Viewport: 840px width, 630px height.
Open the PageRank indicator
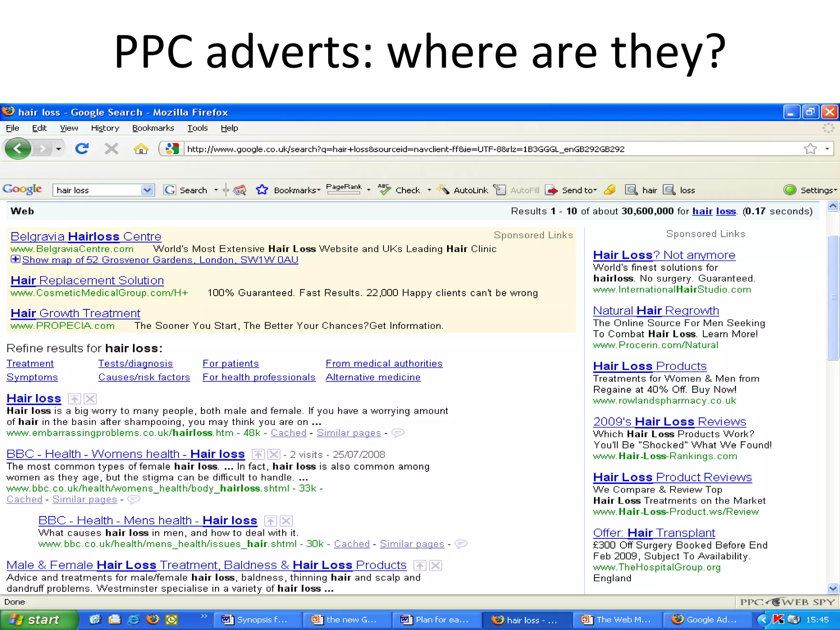344,189
